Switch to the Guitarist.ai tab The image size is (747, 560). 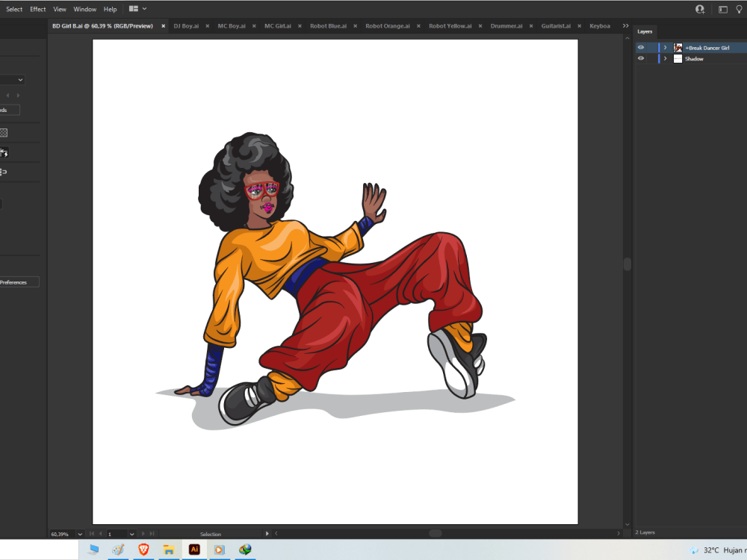(x=556, y=26)
